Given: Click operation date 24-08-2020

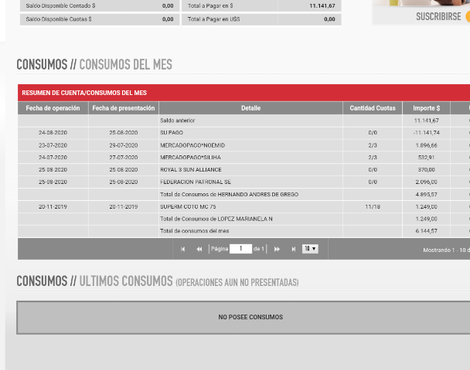Looking at the screenshot, I should 53,133.
